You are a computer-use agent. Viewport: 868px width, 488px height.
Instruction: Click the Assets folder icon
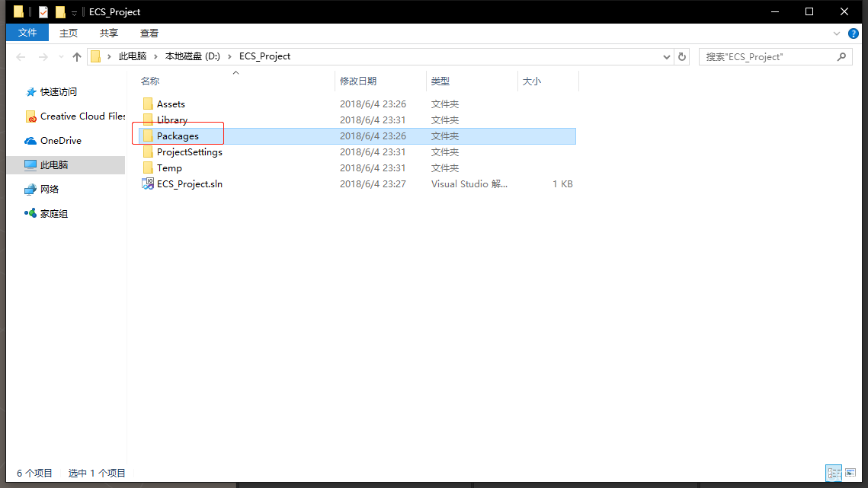coord(148,104)
